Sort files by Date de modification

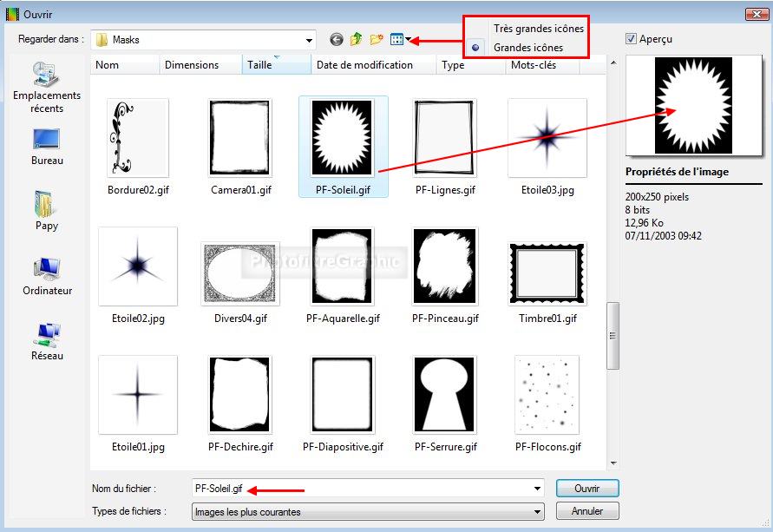tap(364, 65)
